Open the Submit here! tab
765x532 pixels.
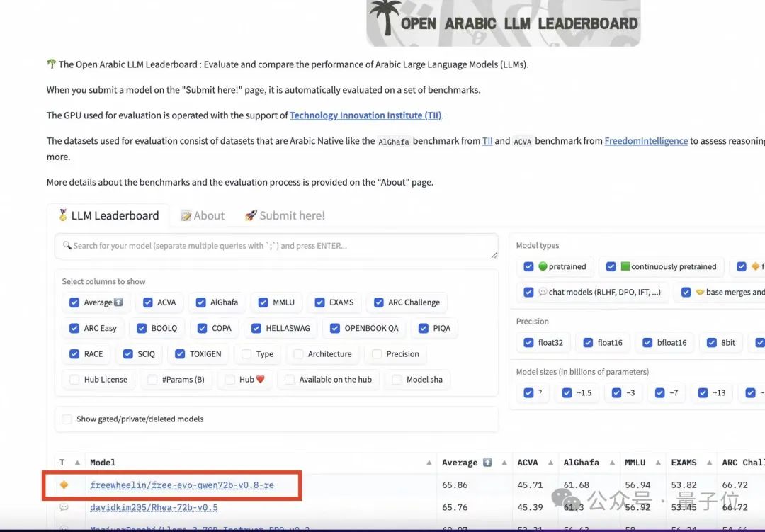(285, 216)
